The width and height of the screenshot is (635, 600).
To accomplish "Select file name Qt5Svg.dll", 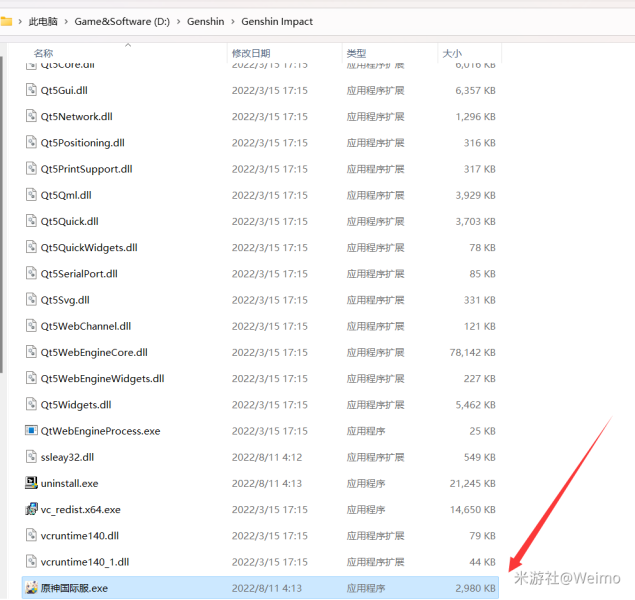I will pos(65,300).
